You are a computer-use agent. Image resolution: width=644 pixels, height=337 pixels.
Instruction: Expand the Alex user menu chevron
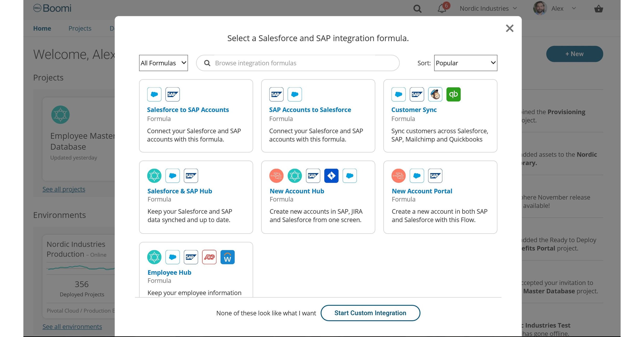click(574, 8)
